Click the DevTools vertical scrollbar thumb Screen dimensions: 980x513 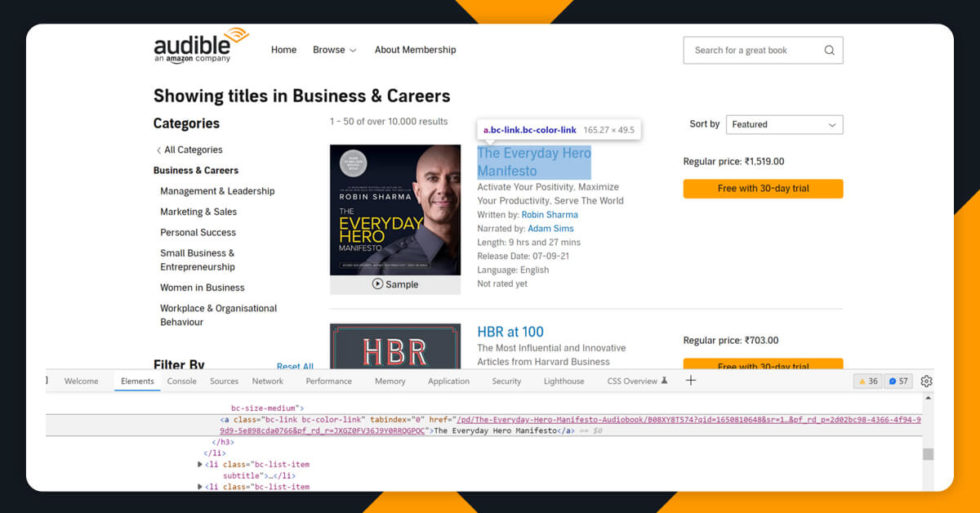tap(928, 454)
